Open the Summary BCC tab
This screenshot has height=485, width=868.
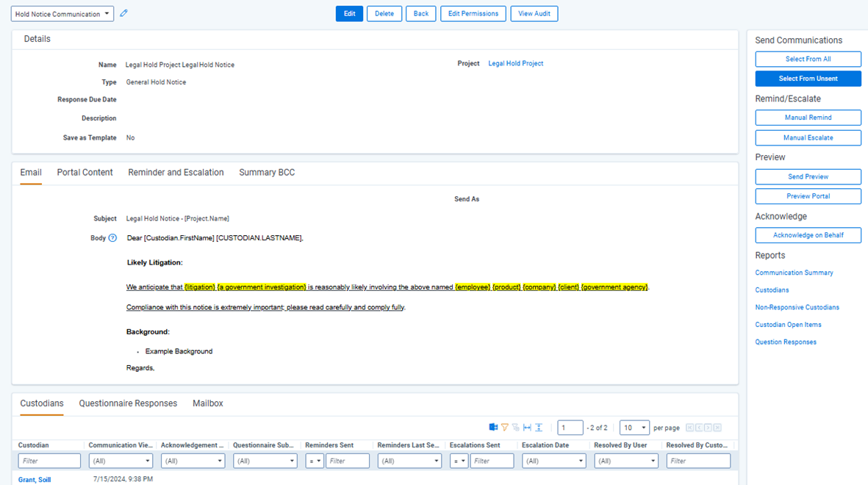[x=267, y=172]
